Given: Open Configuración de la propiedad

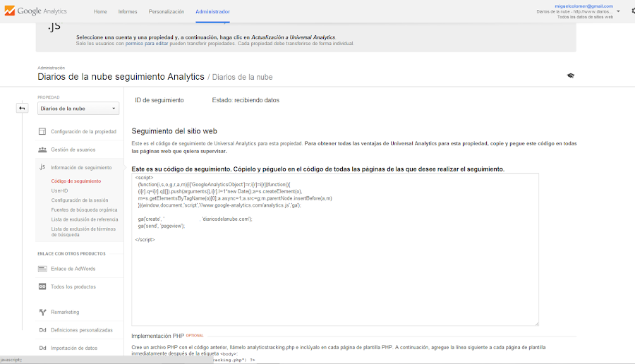Looking at the screenshot, I should pos(83,132).
